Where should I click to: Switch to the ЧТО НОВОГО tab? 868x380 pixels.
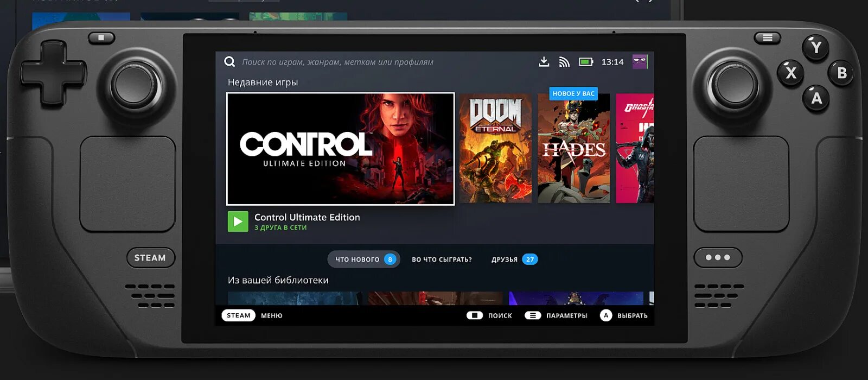point(363,259)
